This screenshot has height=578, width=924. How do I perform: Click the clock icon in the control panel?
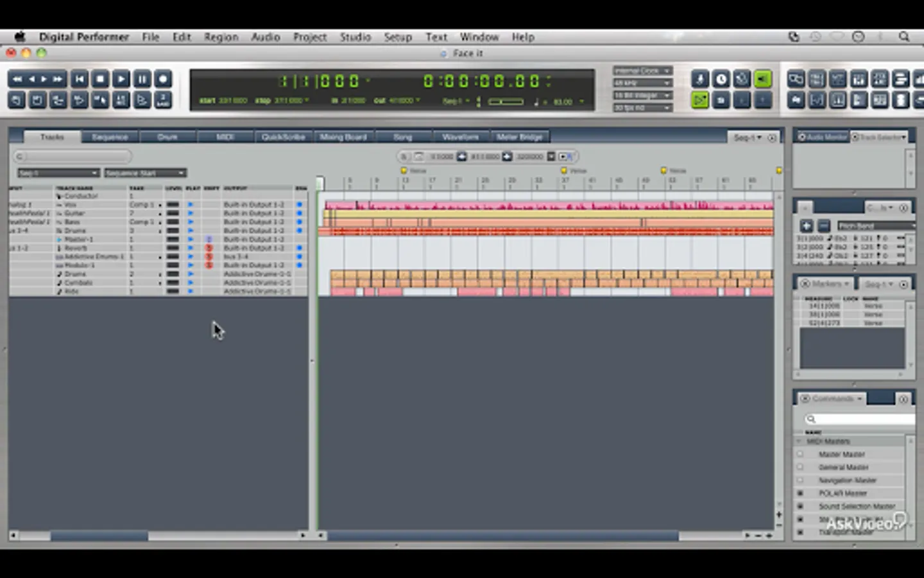(721, 79)
